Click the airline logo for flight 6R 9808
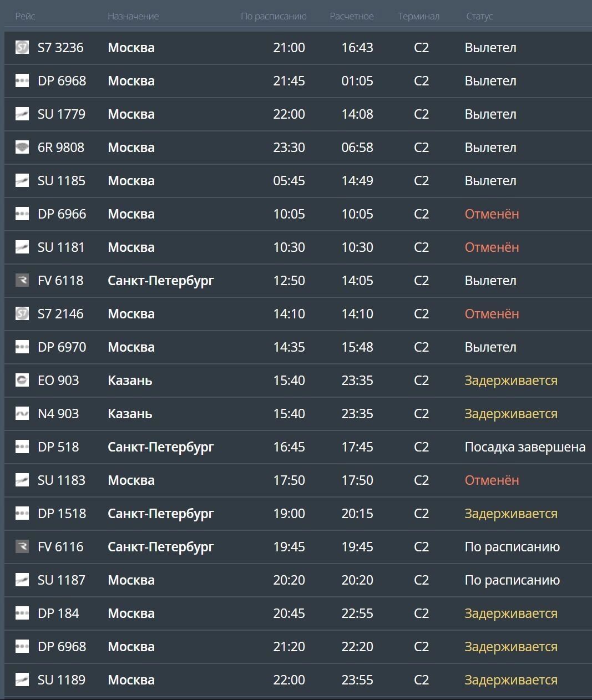The width and height of the screenshot is (592, 700). (x=22, y=148)
